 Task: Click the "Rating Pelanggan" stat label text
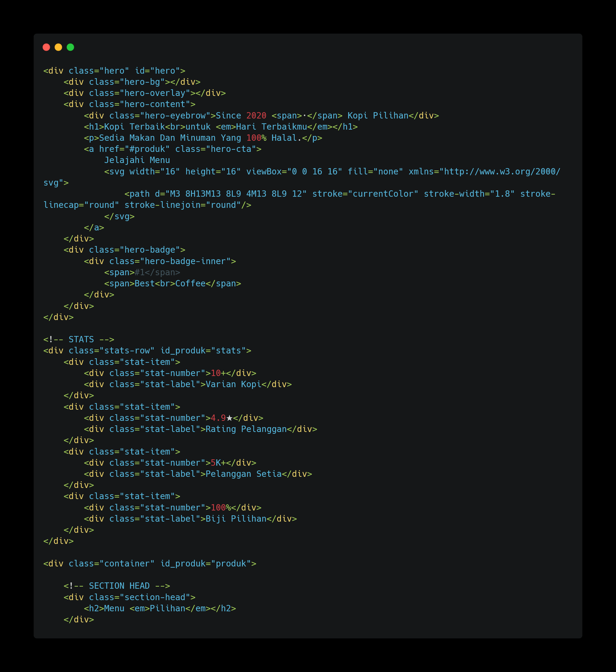(x=246, y=429)
